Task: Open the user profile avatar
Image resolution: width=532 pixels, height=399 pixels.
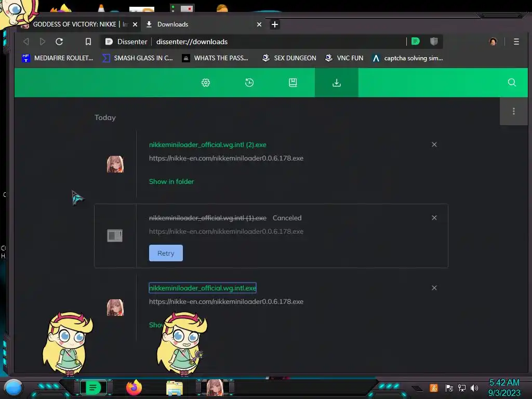Action: (x=493, y=42)
